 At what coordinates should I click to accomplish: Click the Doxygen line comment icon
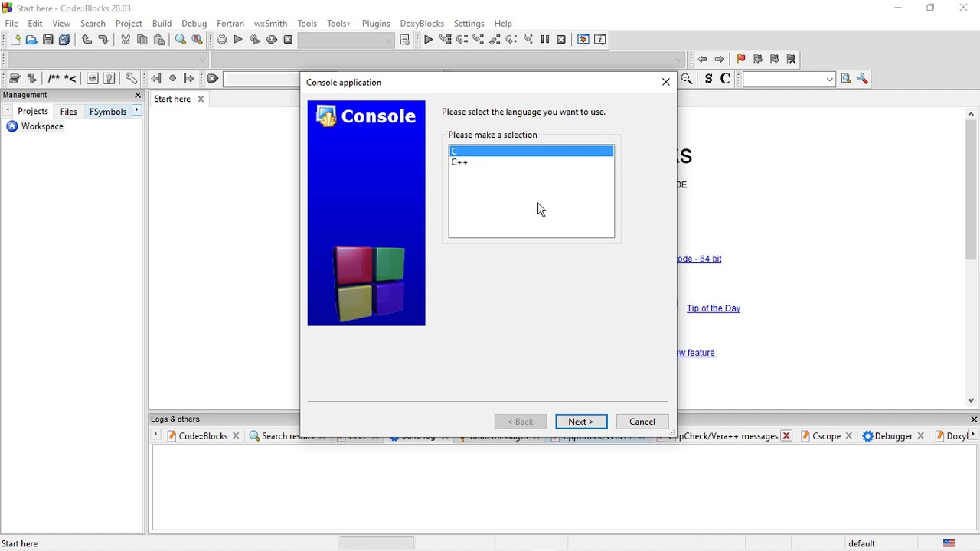pos(70,79)
